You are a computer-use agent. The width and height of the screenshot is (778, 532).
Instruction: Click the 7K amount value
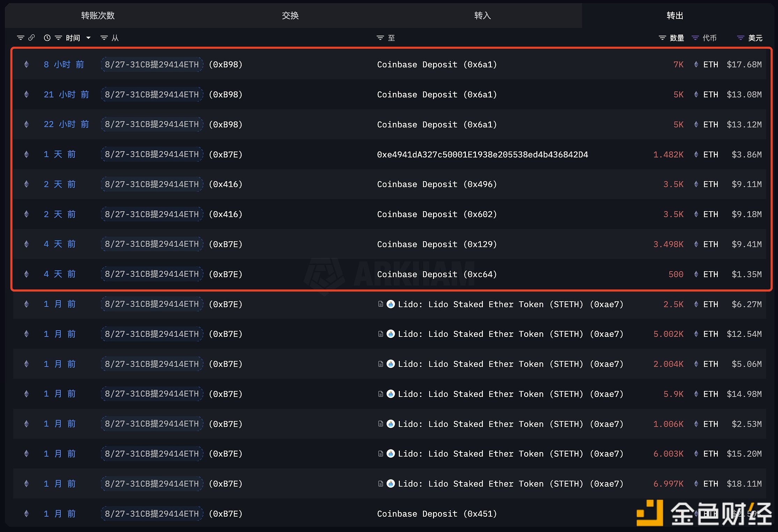(678, 65)
